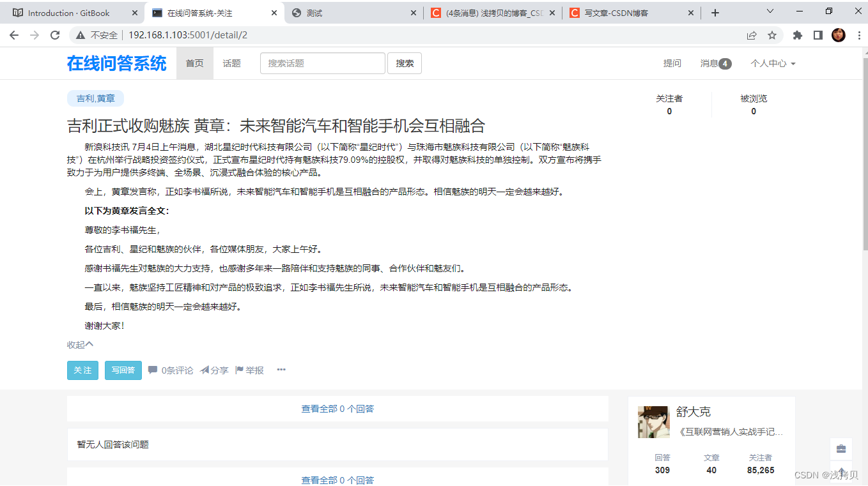Expand the 个人中心 dropdown

pos(773,63)
